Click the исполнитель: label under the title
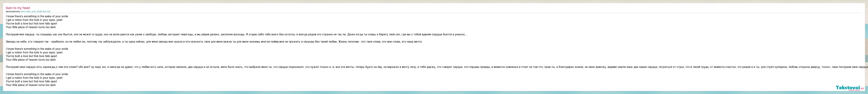The image size is (868, 94). click(x=13, y=12)
